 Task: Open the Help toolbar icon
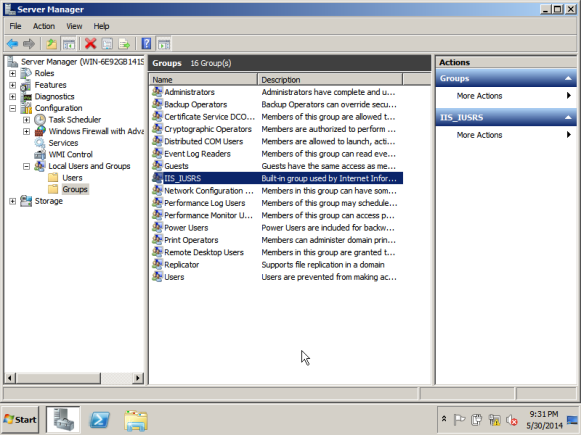point(146,44)
